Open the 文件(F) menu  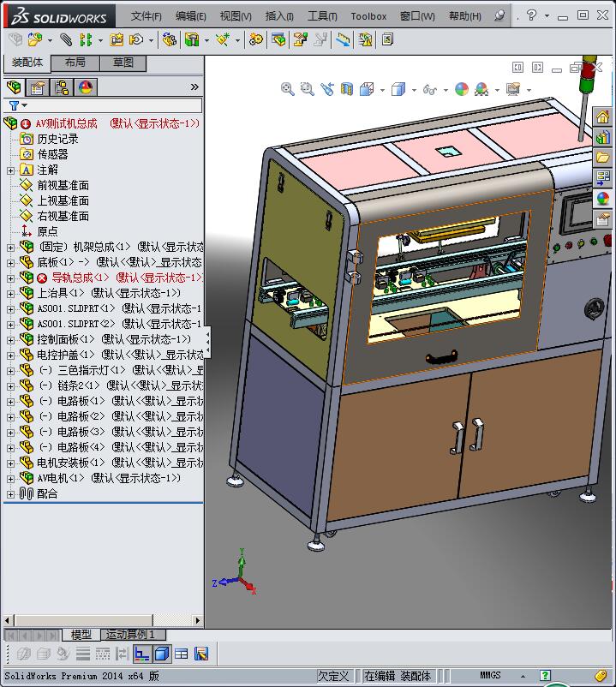146,16
